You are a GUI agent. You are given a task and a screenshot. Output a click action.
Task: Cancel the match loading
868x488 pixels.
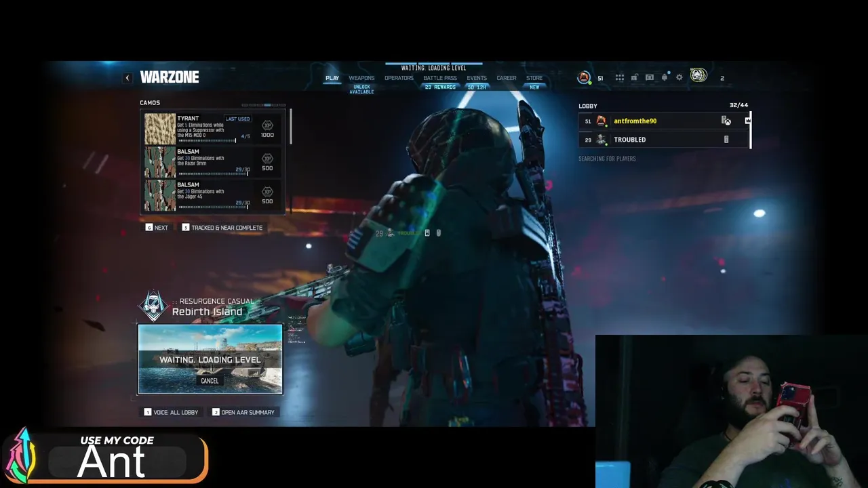pos(210,381)
